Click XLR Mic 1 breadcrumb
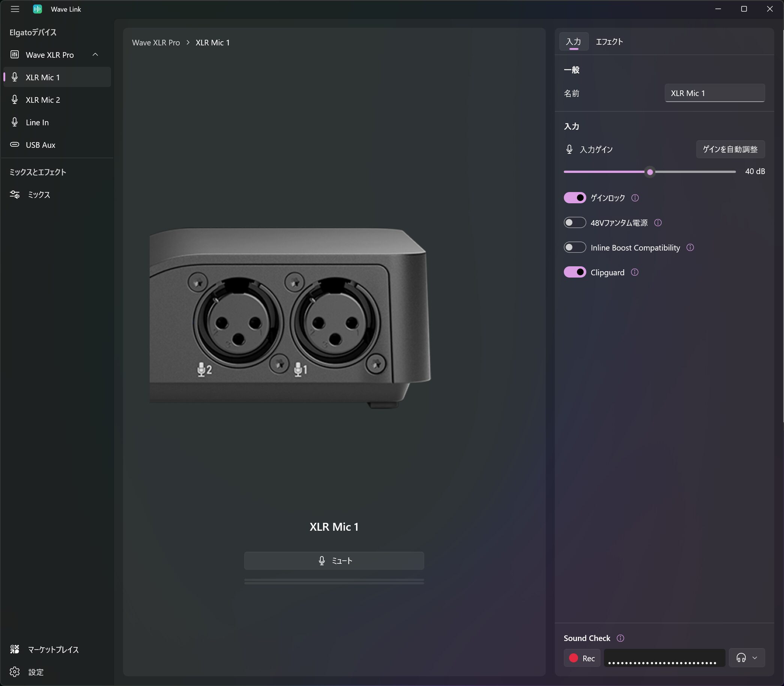This screenshot has width=784, height=686. pos(212,42)
